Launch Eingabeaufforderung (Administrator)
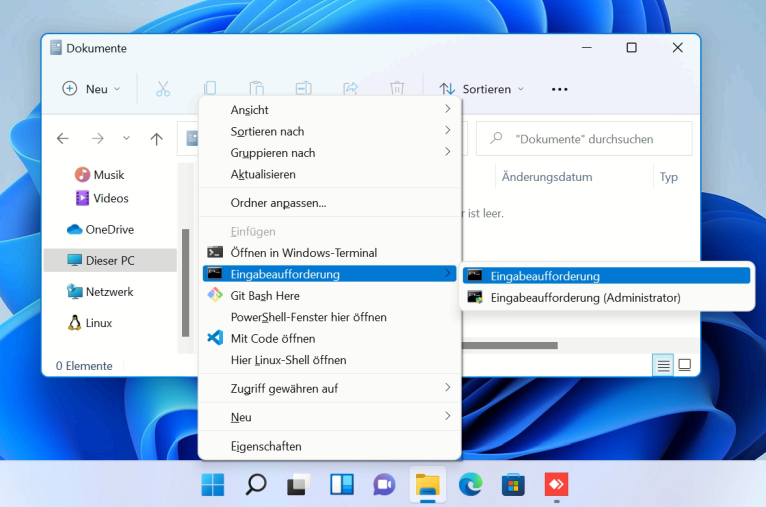Image resolution: width=766 pixels, height=507 pixels. (x=606, y=297)
